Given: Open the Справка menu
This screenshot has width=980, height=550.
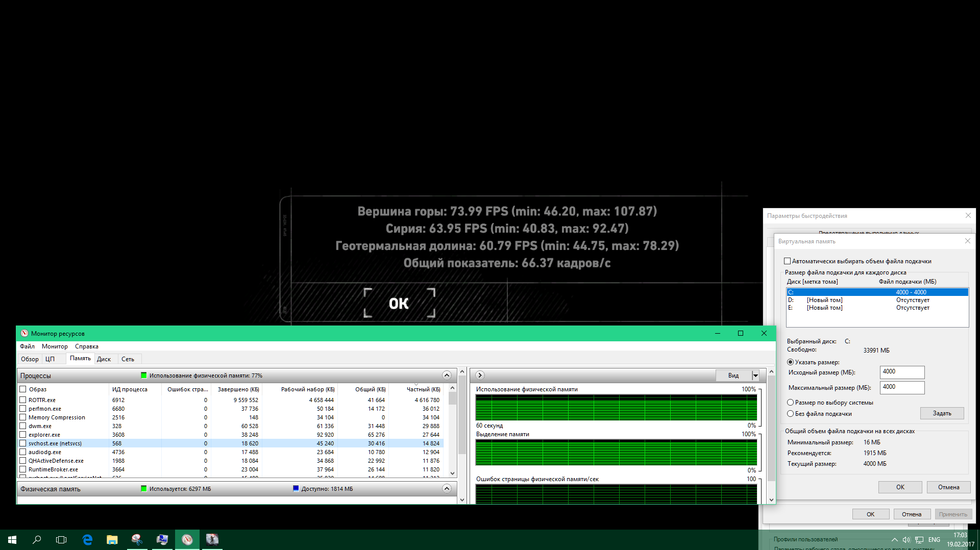Looking at the screenshot, I should pyautogui.click(x=87, y=346).
